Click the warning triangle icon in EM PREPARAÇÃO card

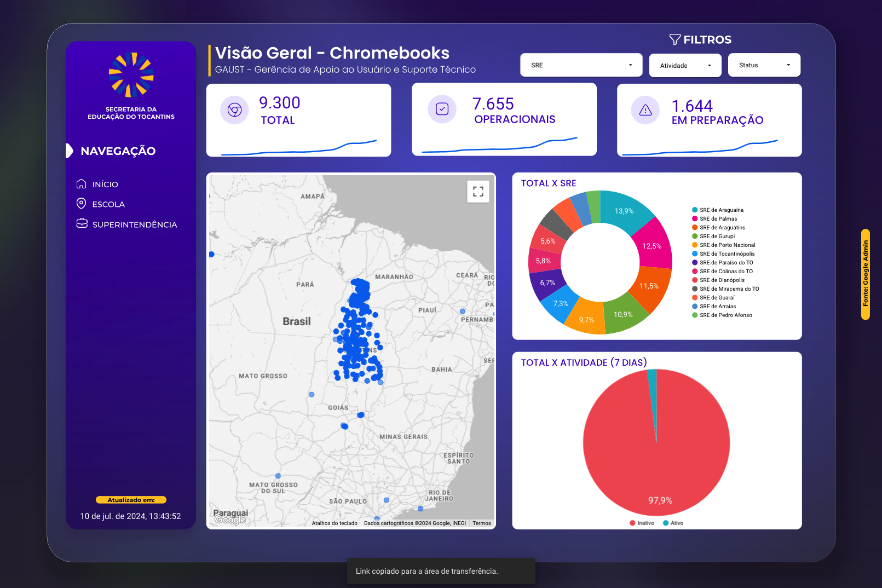pyautogui.click(x=645, y=110)
